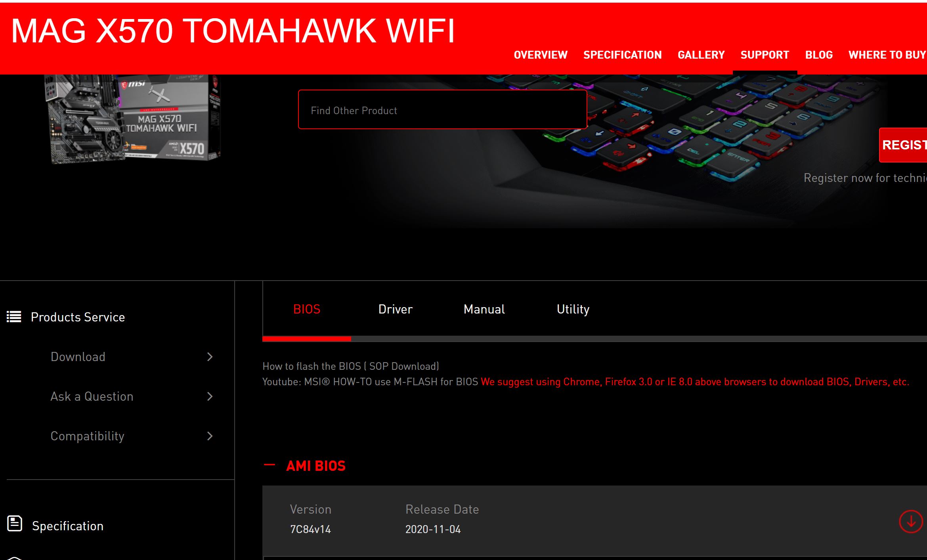The image size is (927, 560).
Task: Open the GALLERY navigation item
Action: (701, 55)
